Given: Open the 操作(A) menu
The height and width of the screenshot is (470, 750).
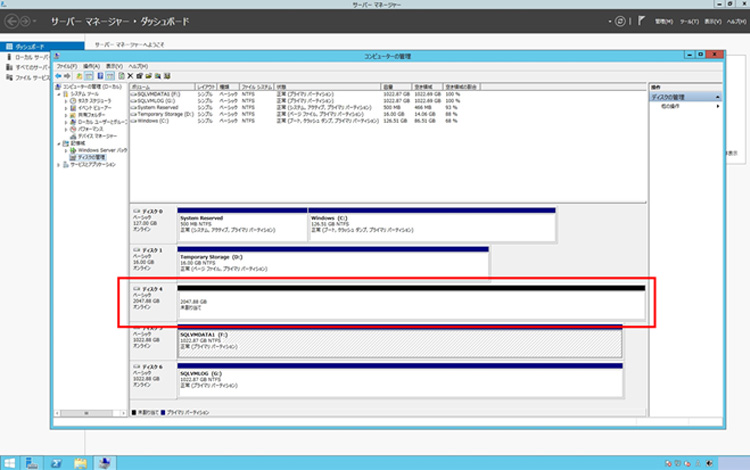Looking at the screenshot, I should (x=89, y=66).
